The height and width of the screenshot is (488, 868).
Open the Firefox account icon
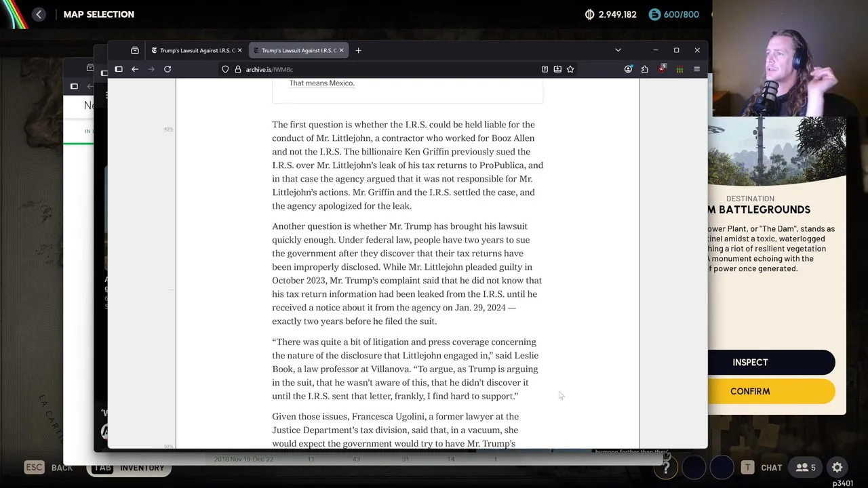tap(628, 69)
